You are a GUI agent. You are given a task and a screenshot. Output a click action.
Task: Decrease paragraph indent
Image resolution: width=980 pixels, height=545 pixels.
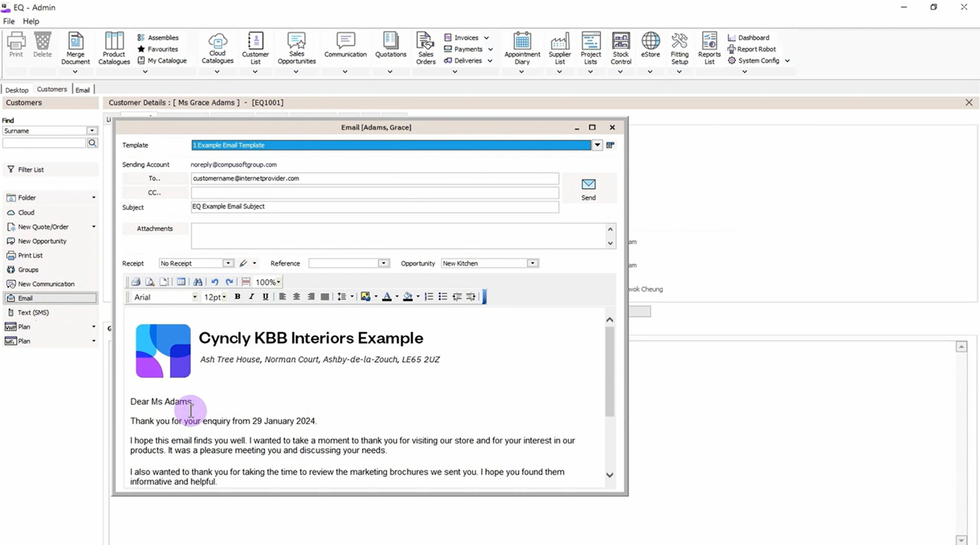pos(457,297)
